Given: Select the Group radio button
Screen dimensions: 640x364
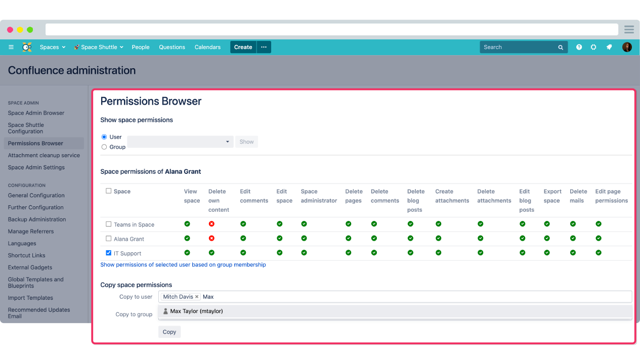Looking at the screenshot, I should [x=104, y=147].
